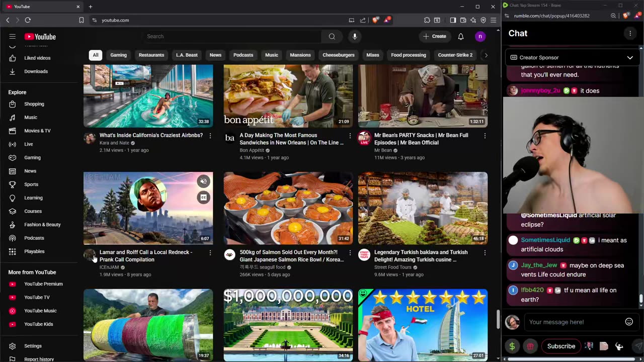Viewport: 644px width, 362px height.
Task: Open the YouTube hamburger guide menu
Action: pyautogui.click(x=13, y=36)
